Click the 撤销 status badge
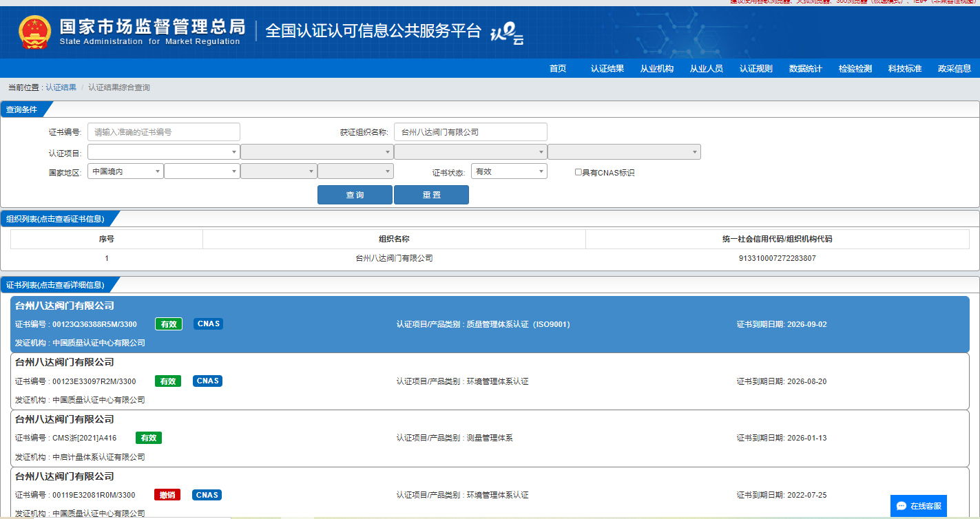The height and width of the screenshot is (519, 980). [x=167, y=495]
